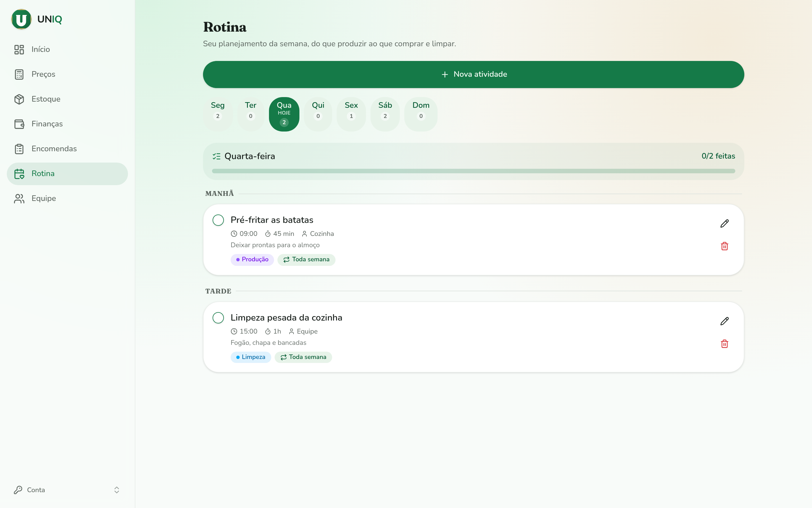
Task: Click the timer icon next to 1h
Action: pos(268,331)
